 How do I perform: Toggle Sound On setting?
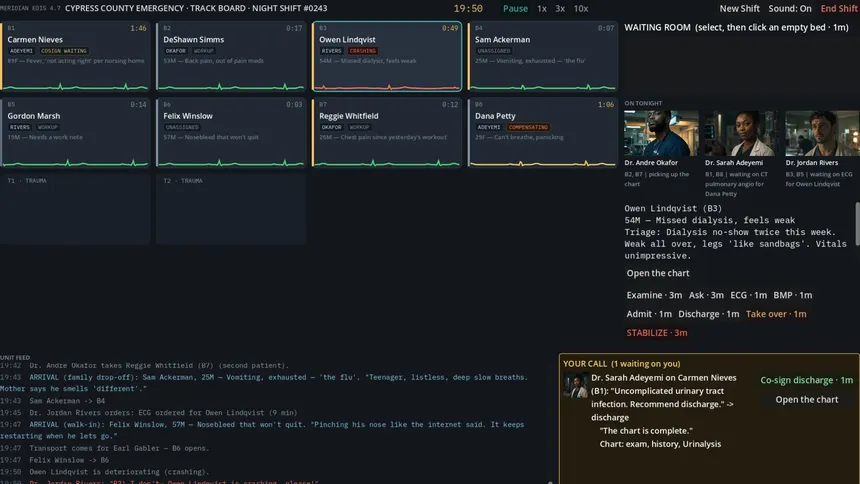pyautogui.click(x=789, y=8)
